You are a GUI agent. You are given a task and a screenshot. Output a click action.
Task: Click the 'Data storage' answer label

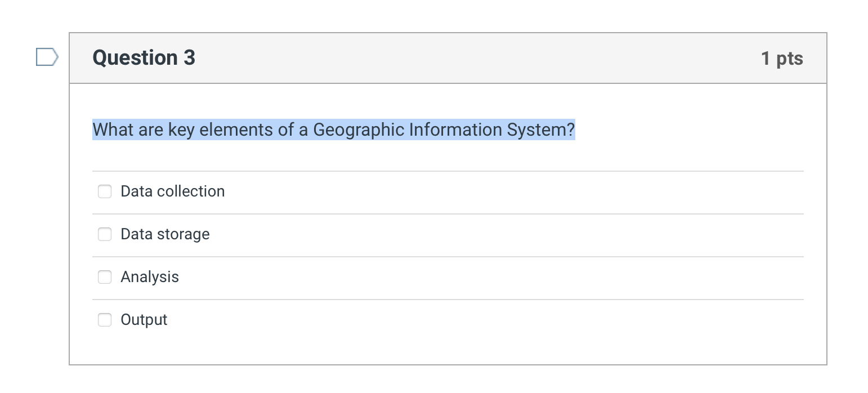165,234
